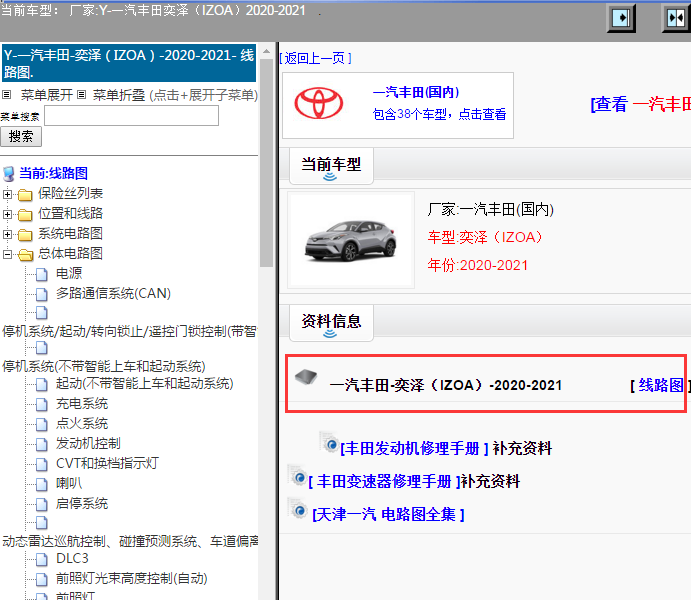Expand the 位置和线路 tree node
This screenshot has height=600, width=691.
pyautogui.click(x=7, y=215)
